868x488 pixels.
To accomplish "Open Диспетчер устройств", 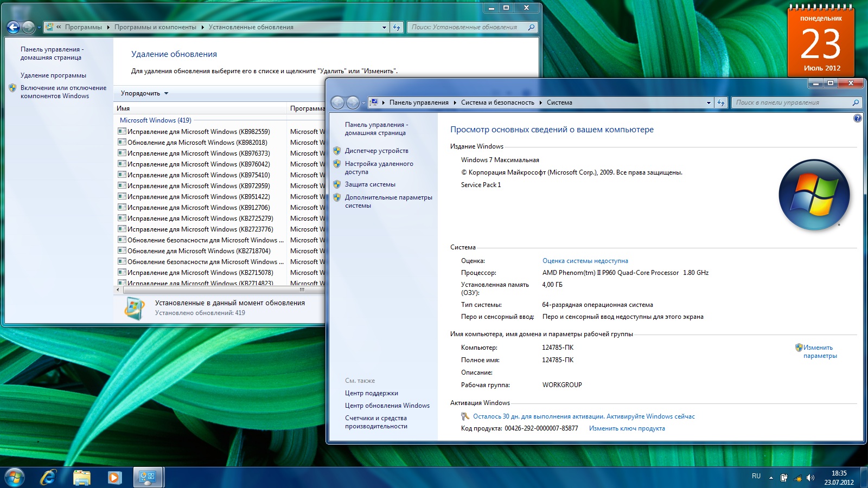I will [376, 151].
